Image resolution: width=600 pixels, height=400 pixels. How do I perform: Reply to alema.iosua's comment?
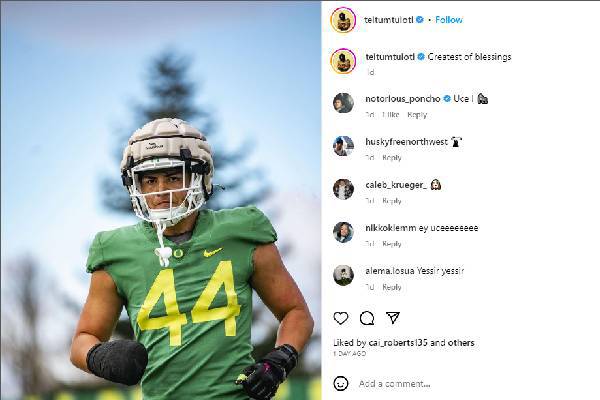[x=392, y=287]
